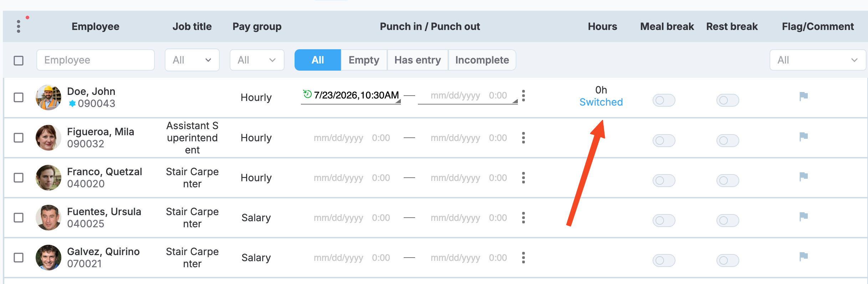Click the Employee search input field
Image resolution: width=868 pixels, height=284 pixels.
96,60
